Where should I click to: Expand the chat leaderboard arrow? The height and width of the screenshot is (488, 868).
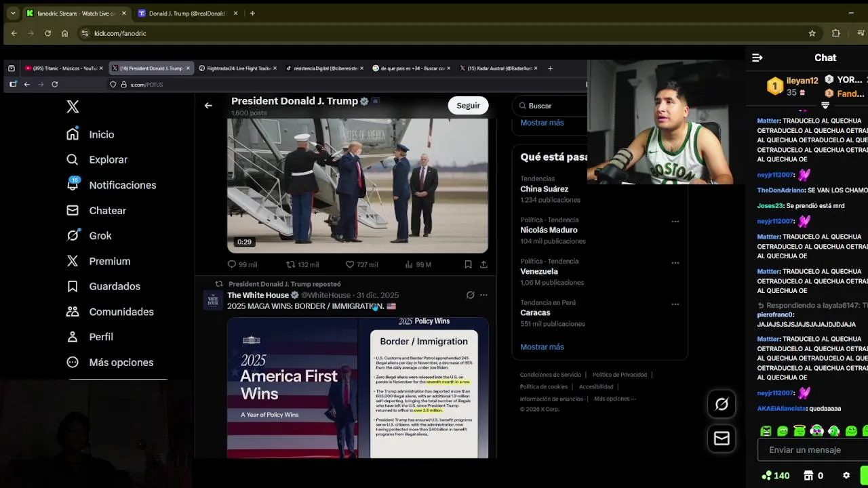825,106
